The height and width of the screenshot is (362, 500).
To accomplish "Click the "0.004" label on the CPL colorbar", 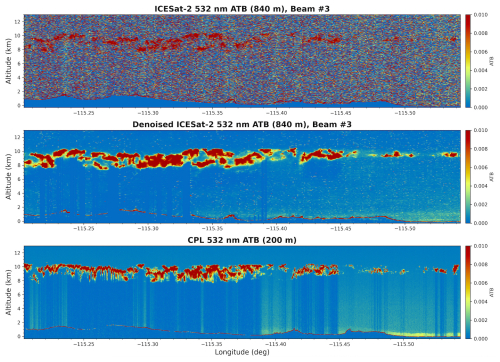I will coord(481,302).
